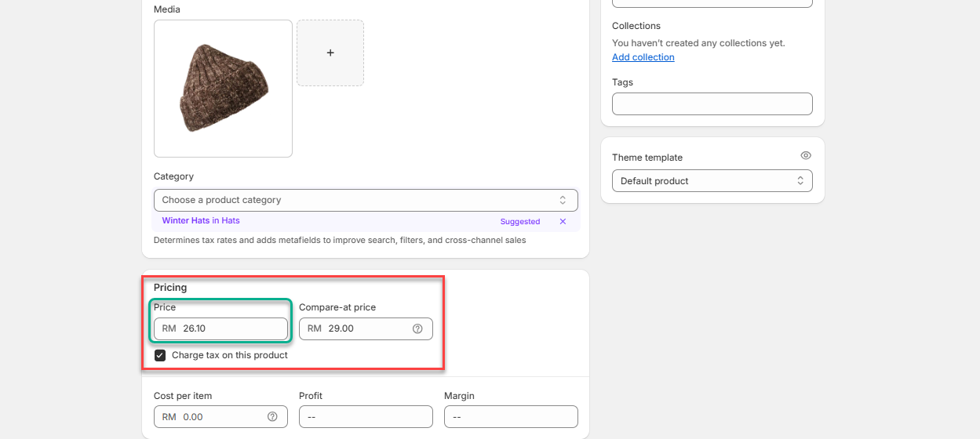Click the Cost per item field
Screen dimensions: 980x439
[x=221, y=417]
